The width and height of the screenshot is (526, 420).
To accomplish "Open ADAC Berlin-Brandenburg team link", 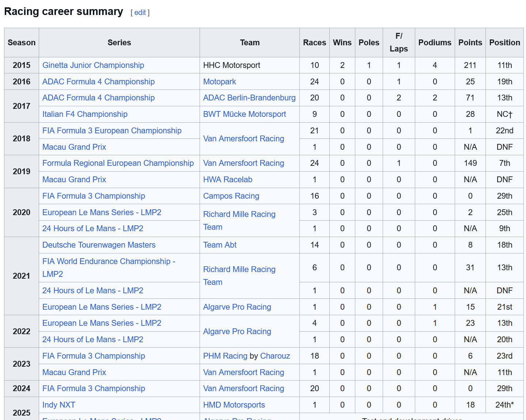I will pyautogui.click(x=249, y=98).
